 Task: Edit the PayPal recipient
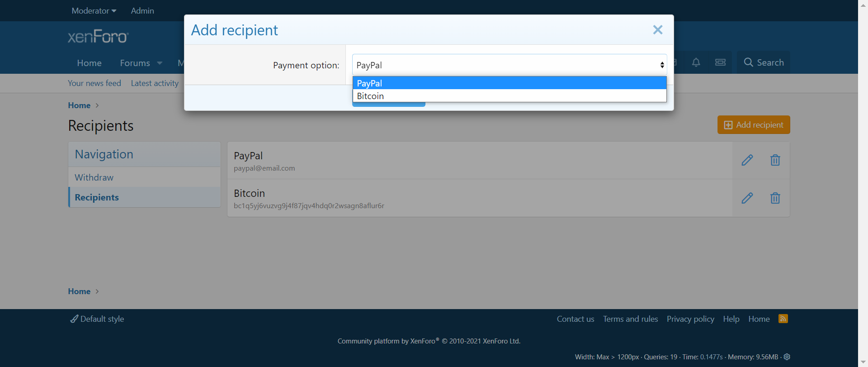[747, 160]
